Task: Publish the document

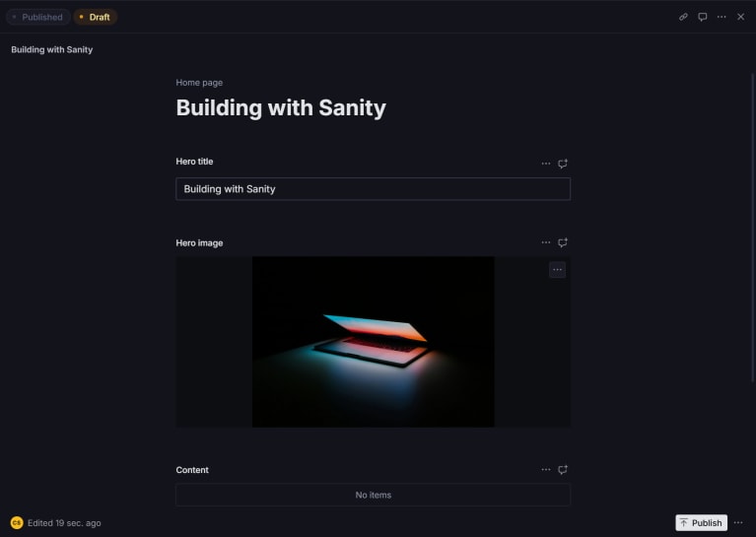Action: pyautogui.click(x=701, y=523)
